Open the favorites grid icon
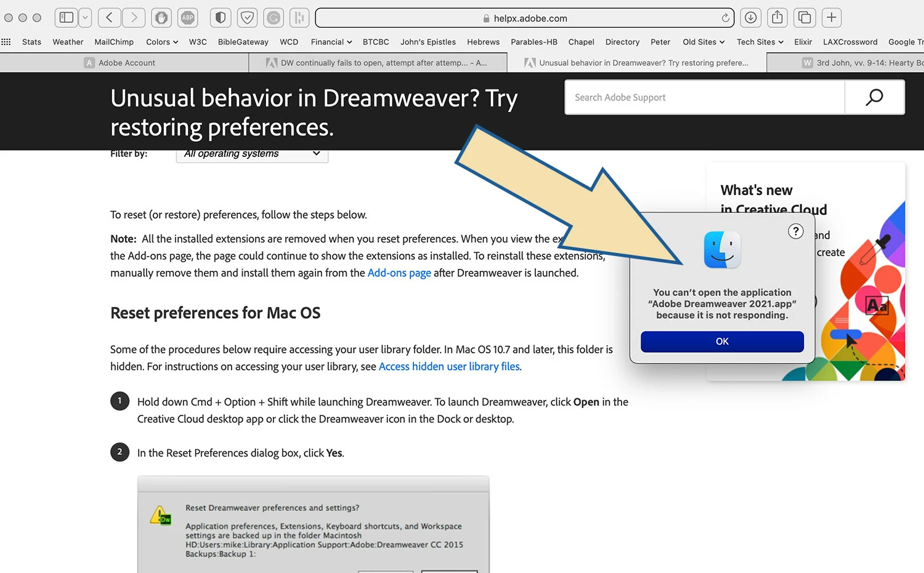 [6, 42]
